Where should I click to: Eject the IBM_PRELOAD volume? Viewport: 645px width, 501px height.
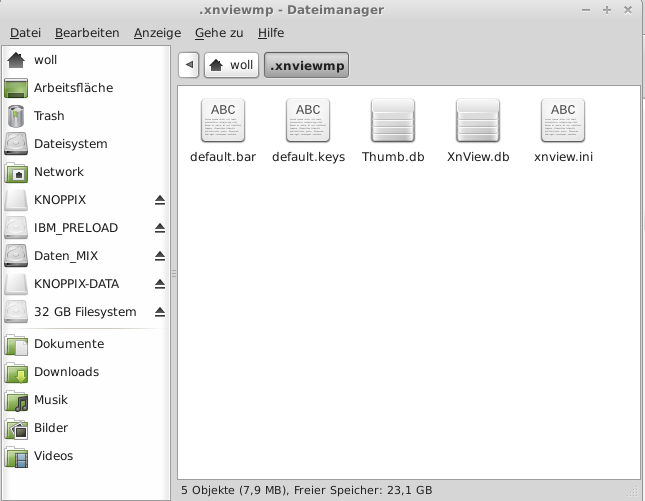pyautogui.click(x=160, y=228)
